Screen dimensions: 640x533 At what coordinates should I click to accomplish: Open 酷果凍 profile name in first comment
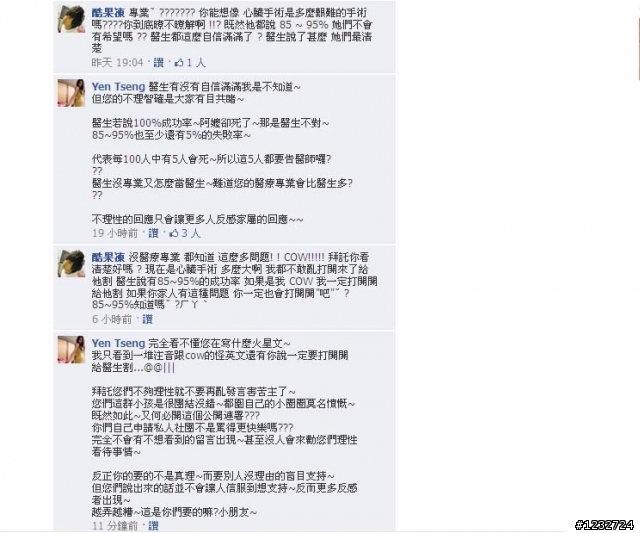(x=108, y=13)
